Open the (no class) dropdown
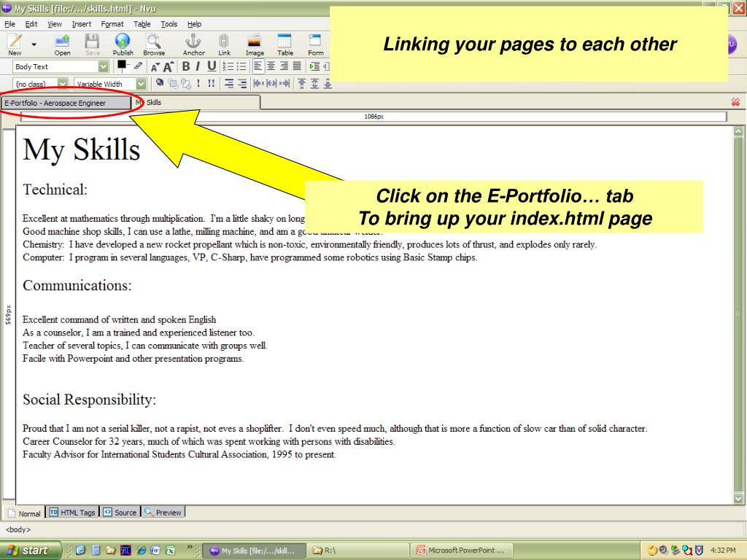The height and width of the screenshot is (560, 747). (63, 84)
